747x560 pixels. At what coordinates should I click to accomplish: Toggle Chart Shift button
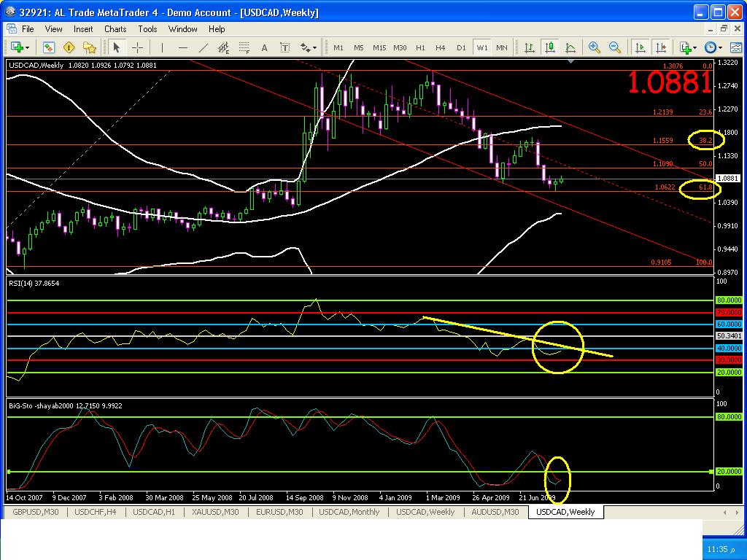click(661, 47)
